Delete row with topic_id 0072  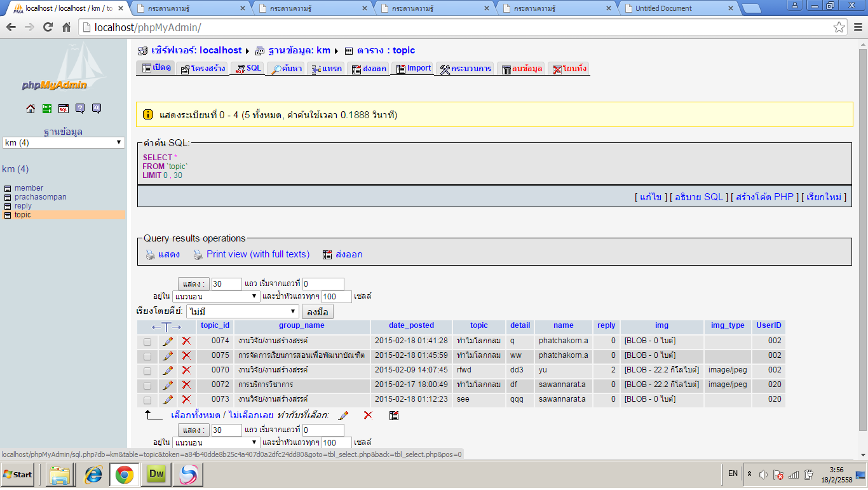[x=186, y=385]
